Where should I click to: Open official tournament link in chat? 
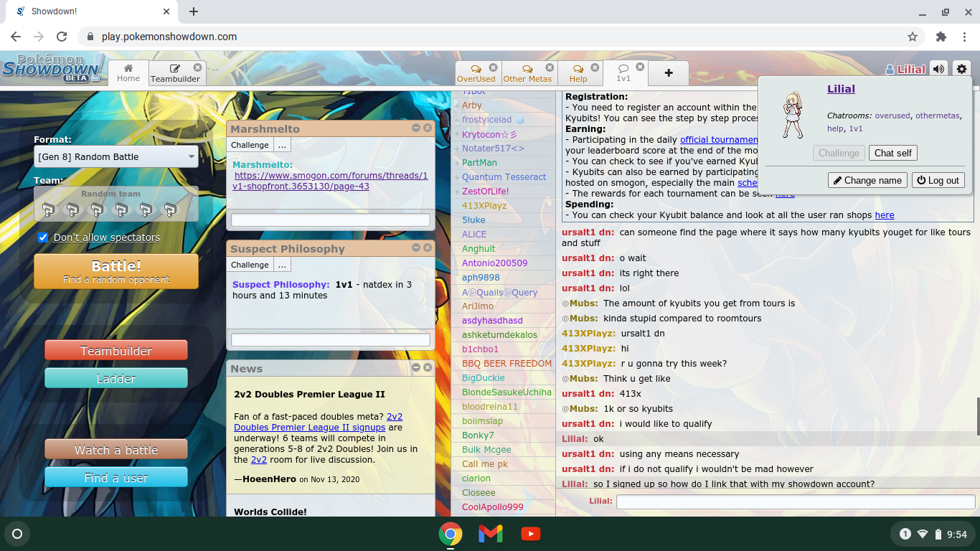click(719, 139)
